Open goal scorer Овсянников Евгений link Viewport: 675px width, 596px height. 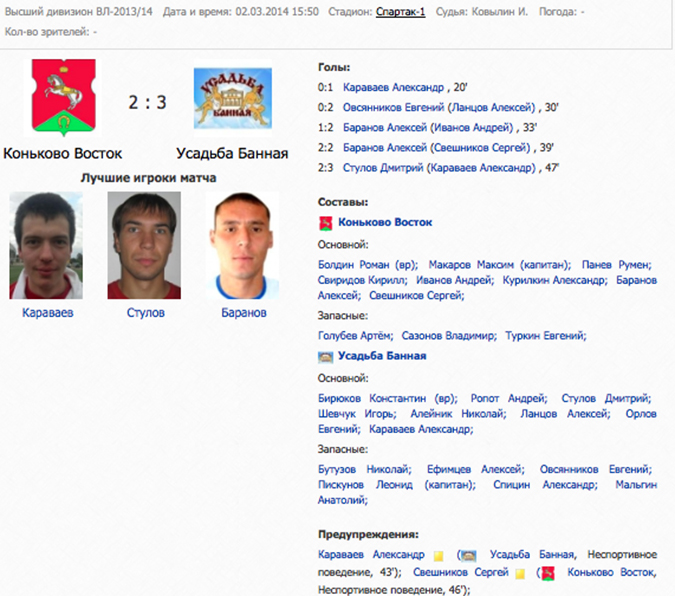(x=393, y=107)
